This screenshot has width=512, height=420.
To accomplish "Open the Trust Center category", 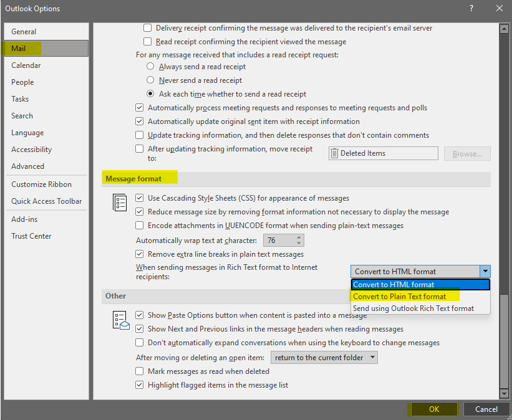I will pyautogui.click(x=46, y=236).
